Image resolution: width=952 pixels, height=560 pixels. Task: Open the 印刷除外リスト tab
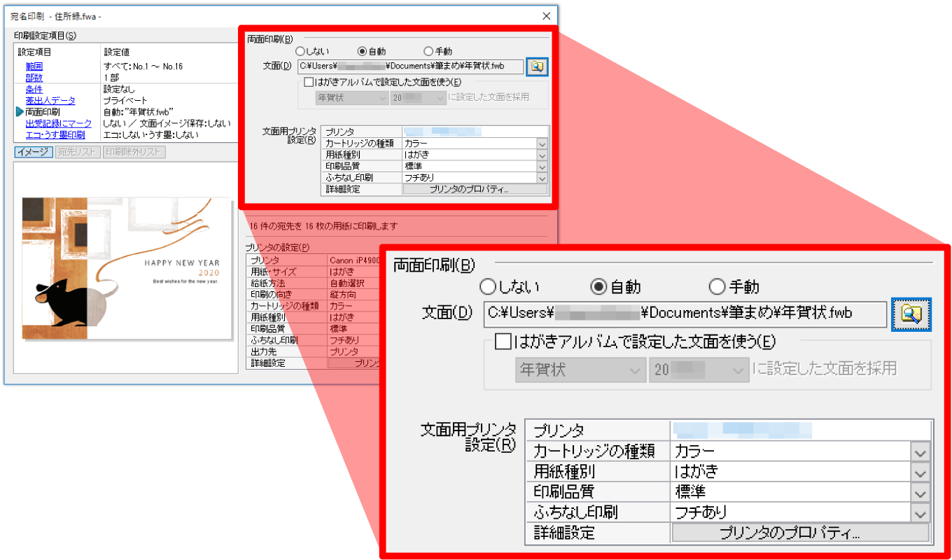(x=134, y=152)
